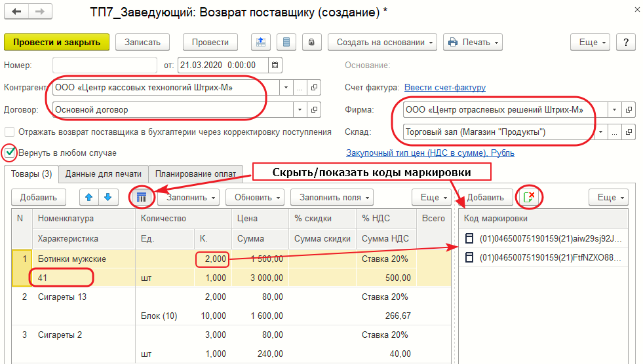Click characteristic cell 41
This screenshot has width=643, height=364.
point(84,278)
